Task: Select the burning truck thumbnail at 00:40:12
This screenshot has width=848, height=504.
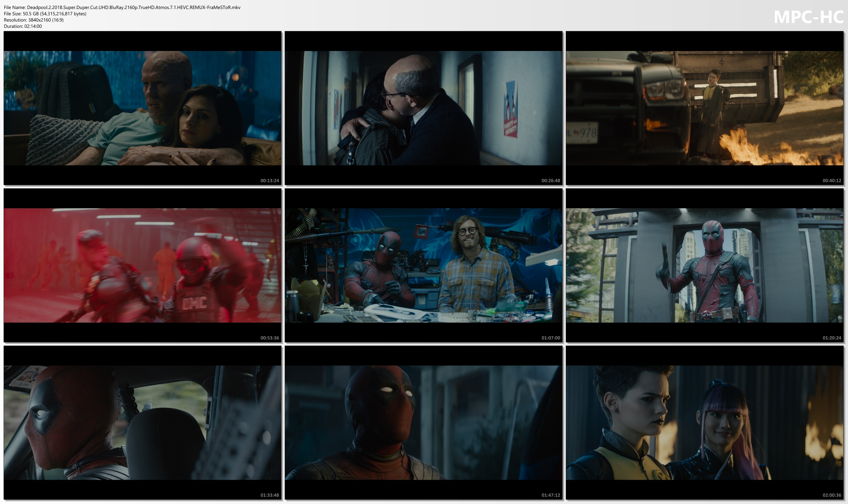Action: pyautogui.click(x=704, y=108)
